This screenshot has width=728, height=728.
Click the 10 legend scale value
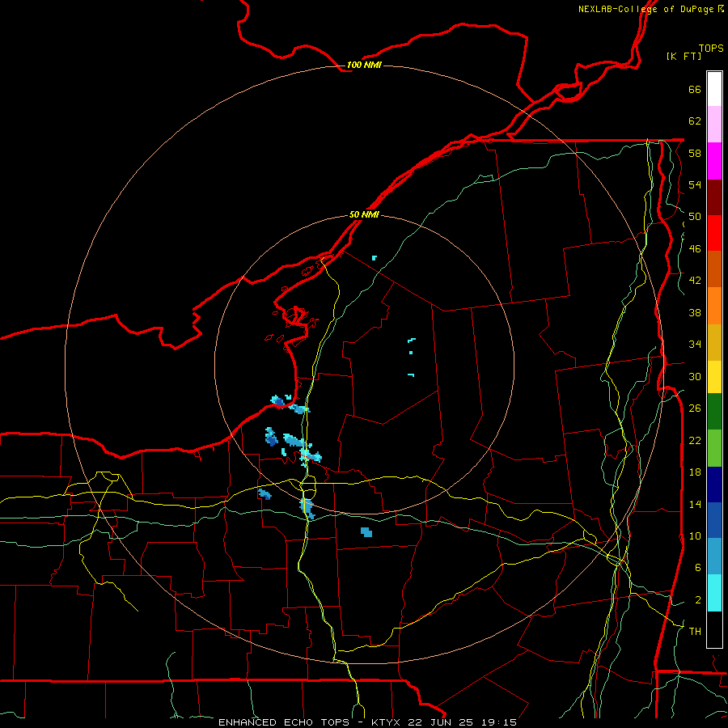pyautogui.click(x=695, y=536)
